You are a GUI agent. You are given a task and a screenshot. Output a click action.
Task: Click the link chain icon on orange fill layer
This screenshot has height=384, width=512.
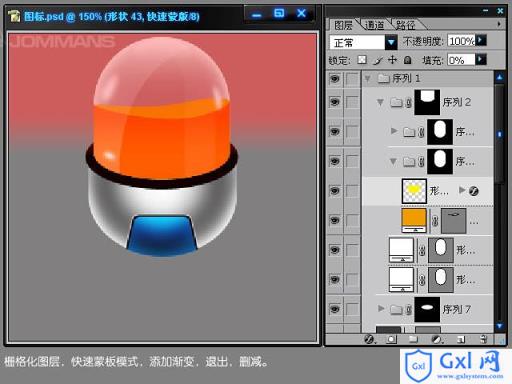point(435,221)
